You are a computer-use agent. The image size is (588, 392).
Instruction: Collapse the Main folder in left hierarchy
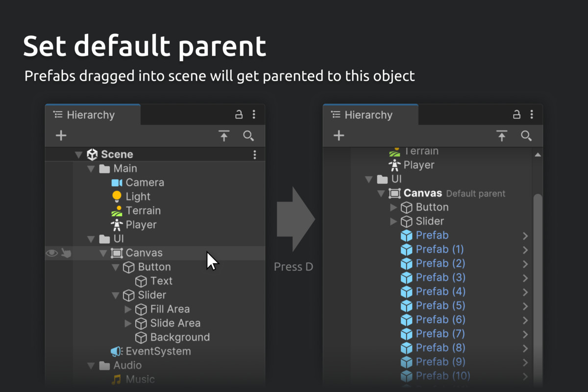91,169
